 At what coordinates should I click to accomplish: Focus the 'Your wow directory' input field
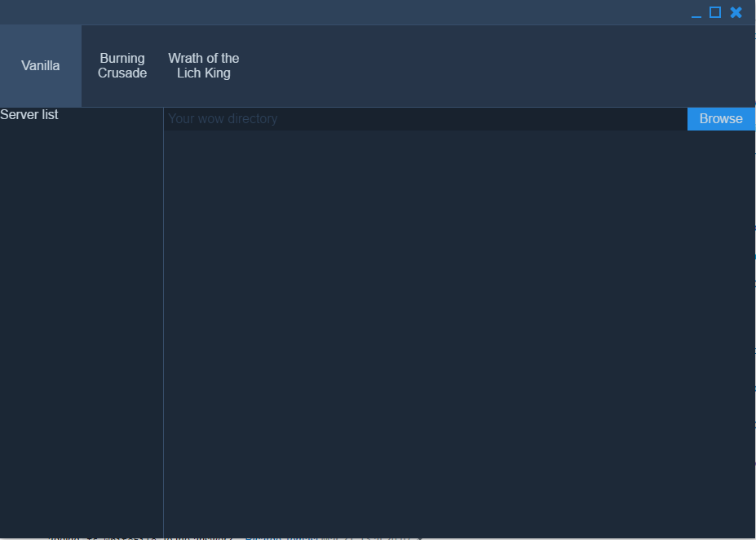pyautogui.click(x=424, y=119)
